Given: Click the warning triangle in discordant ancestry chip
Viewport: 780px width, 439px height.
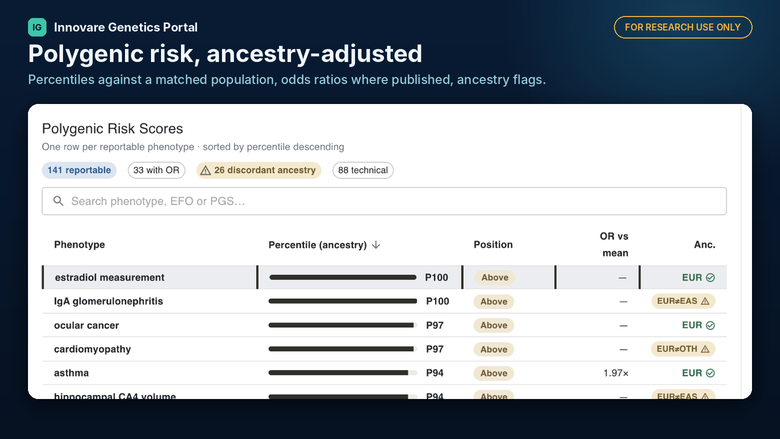Looking at the screenshot, I should [x=205, y=171].
